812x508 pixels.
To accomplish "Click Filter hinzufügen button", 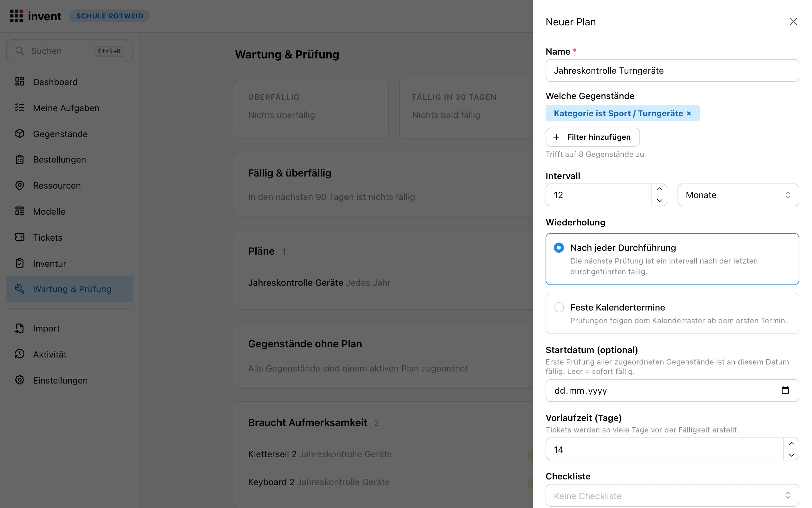I will pyautogui.click(x=593, y=137).
